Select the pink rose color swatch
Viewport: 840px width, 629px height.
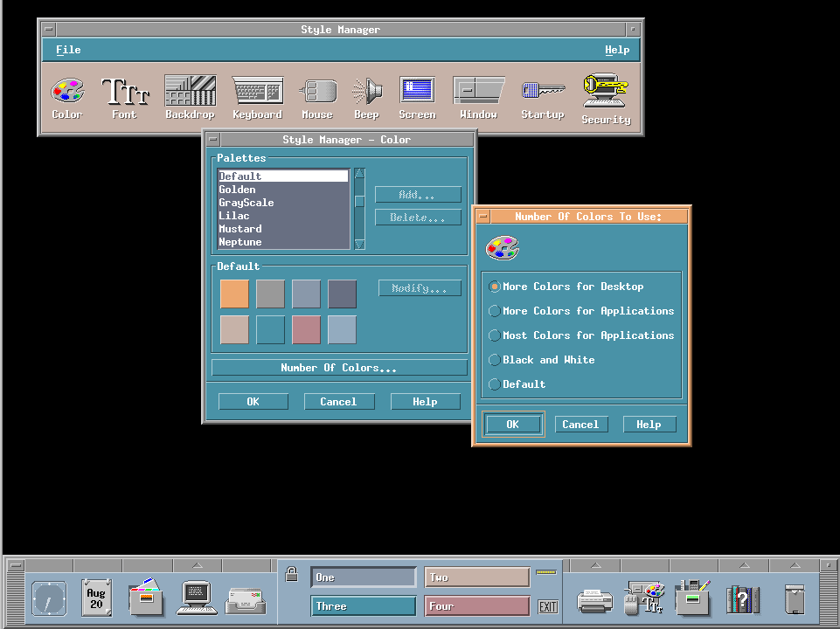click(307, 329)
